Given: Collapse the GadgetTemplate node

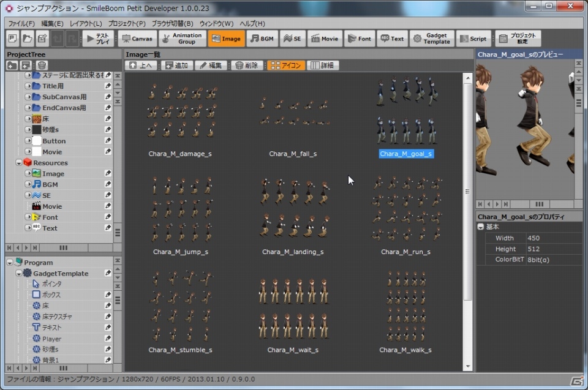Looking at the screenshot, I should (x=19, y=274).
